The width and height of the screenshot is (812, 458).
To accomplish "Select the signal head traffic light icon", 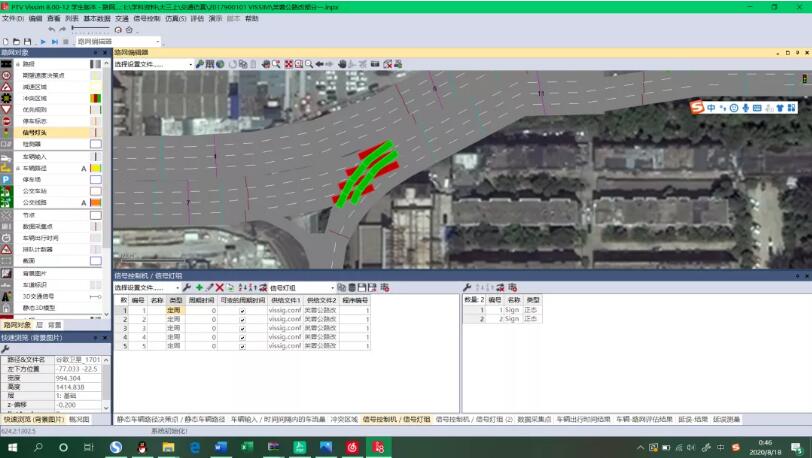I will tap(6, 132).
